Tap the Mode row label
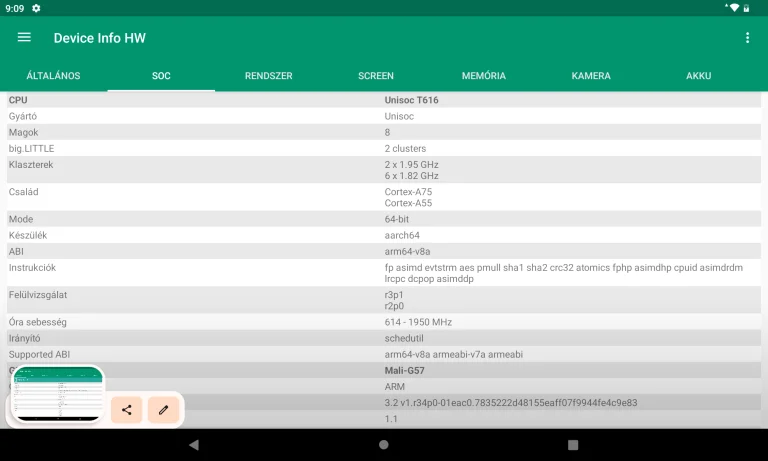This screenshot has width=768, height=461. click(x=21, y=219)
